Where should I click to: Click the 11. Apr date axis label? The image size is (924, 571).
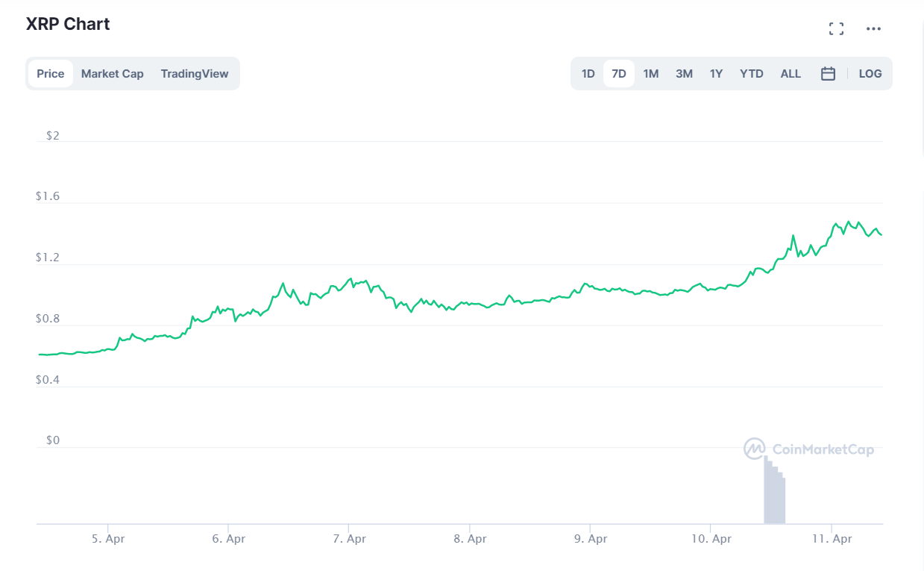[832, 539]
